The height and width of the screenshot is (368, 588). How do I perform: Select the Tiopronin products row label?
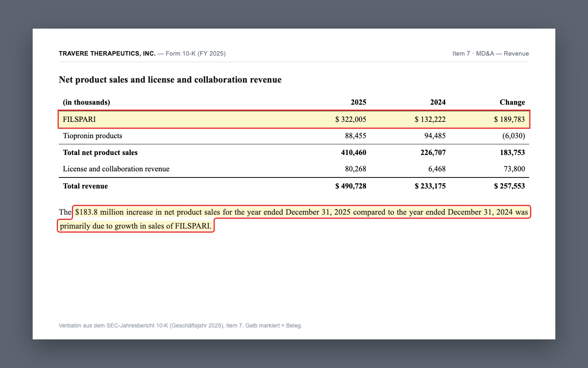click(x=92, y=136)
